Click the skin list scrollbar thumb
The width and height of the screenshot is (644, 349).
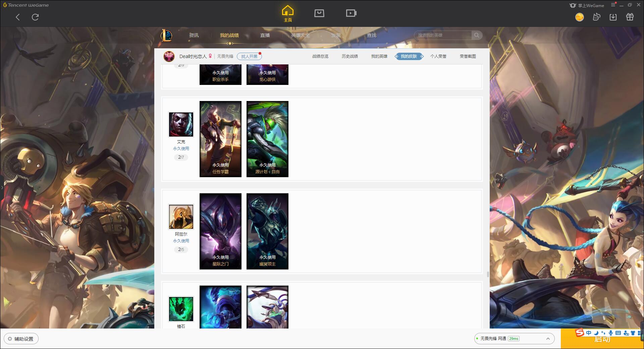point(488,274)
